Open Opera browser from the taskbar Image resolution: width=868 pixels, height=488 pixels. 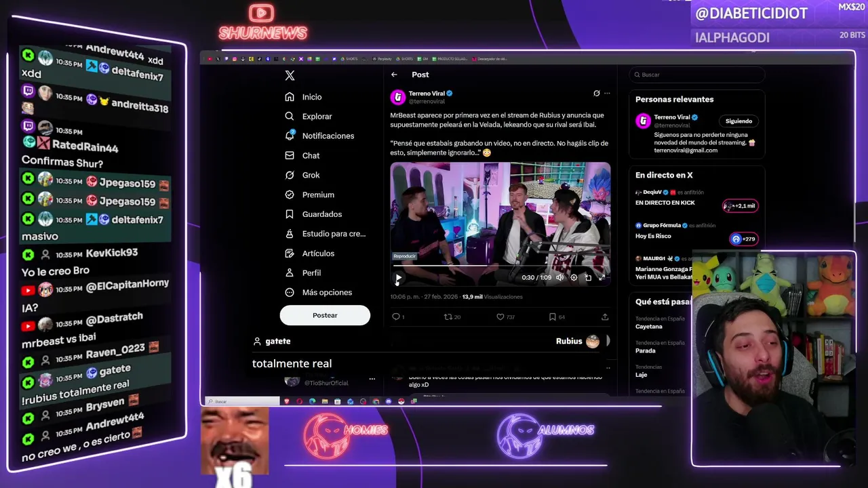click(300, 401)
